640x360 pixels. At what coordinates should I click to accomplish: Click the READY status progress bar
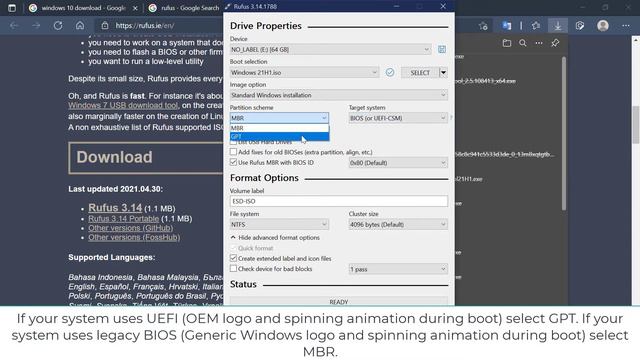[339, 302]
